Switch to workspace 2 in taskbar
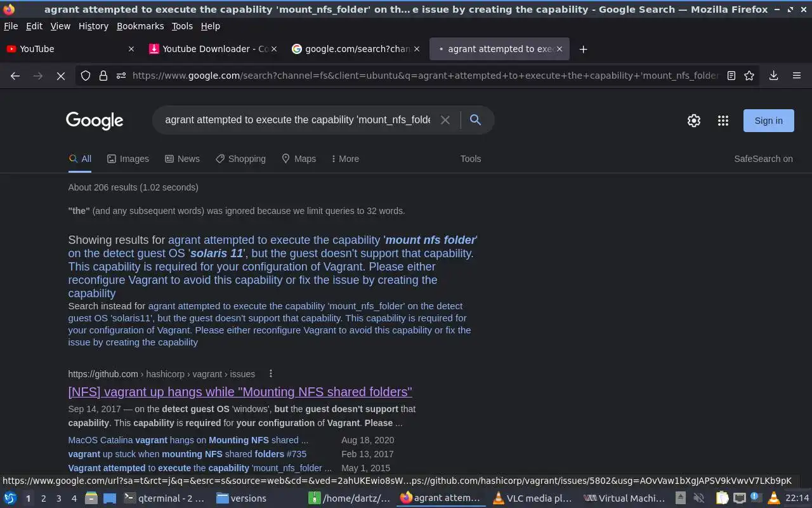812x508 pixels. 43,498
